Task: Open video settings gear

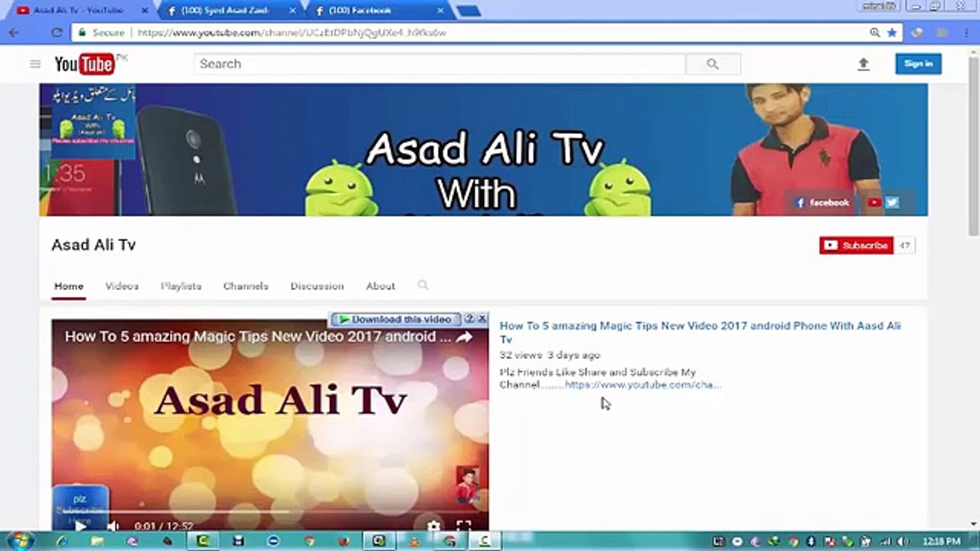Action: 433,526
